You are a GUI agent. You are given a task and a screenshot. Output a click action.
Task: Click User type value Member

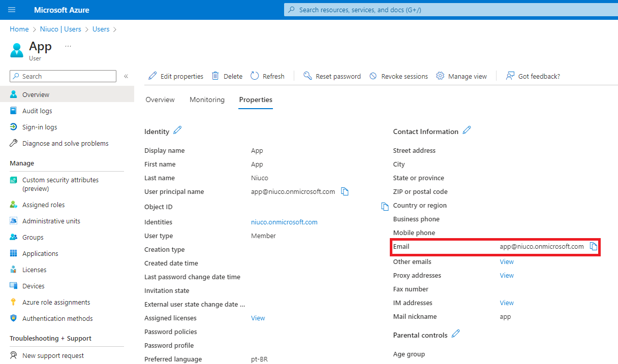(x=263, y=236)
